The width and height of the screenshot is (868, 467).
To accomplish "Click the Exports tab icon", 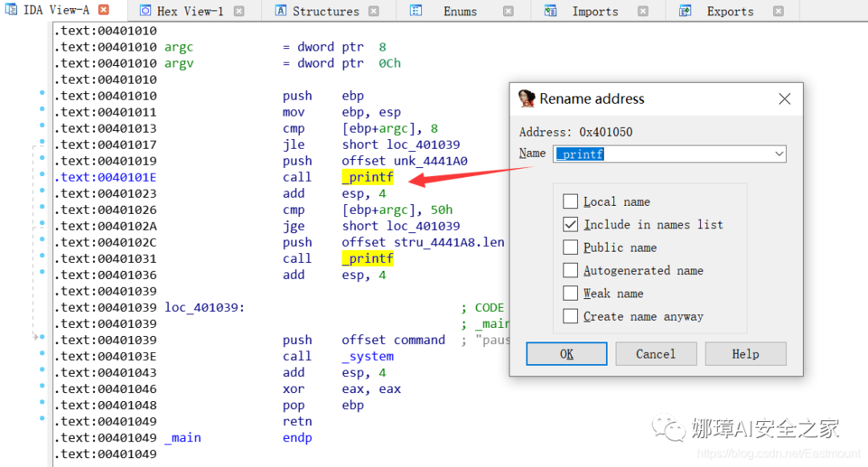I will click(x=686, y=10).
